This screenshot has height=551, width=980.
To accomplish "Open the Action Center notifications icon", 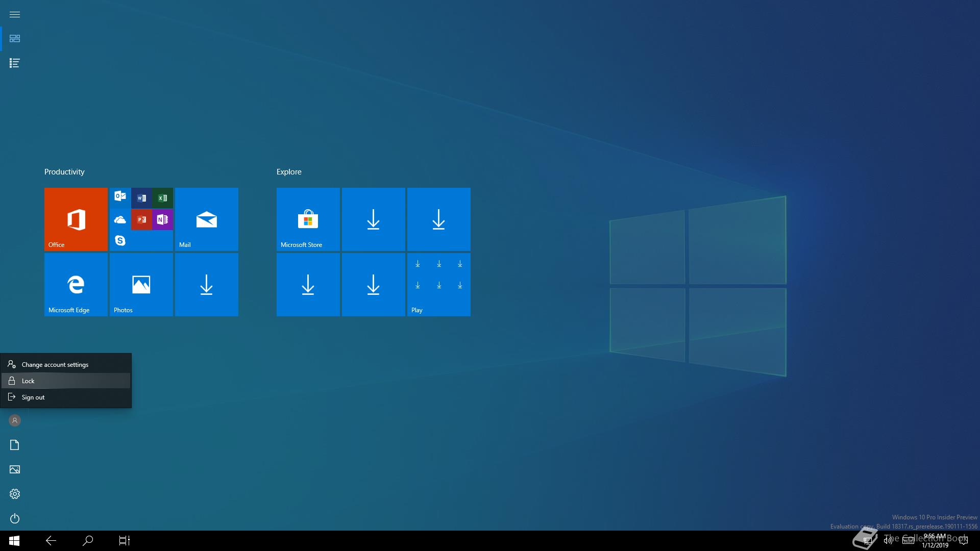I will tap(963, 541).
